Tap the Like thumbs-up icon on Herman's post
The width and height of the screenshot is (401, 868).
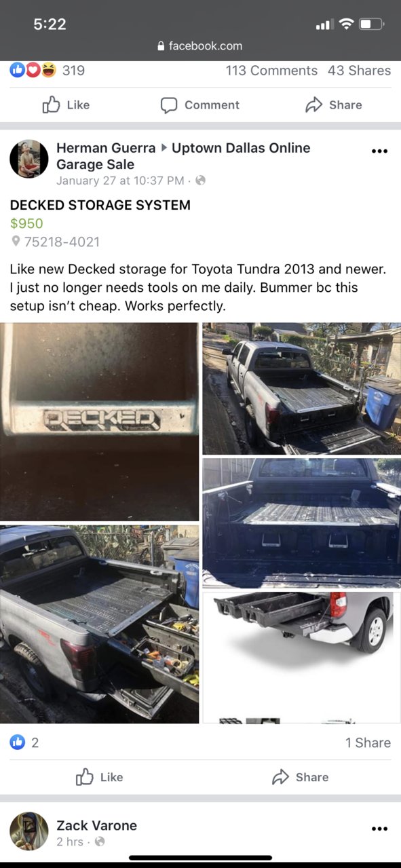click(85, 777)
